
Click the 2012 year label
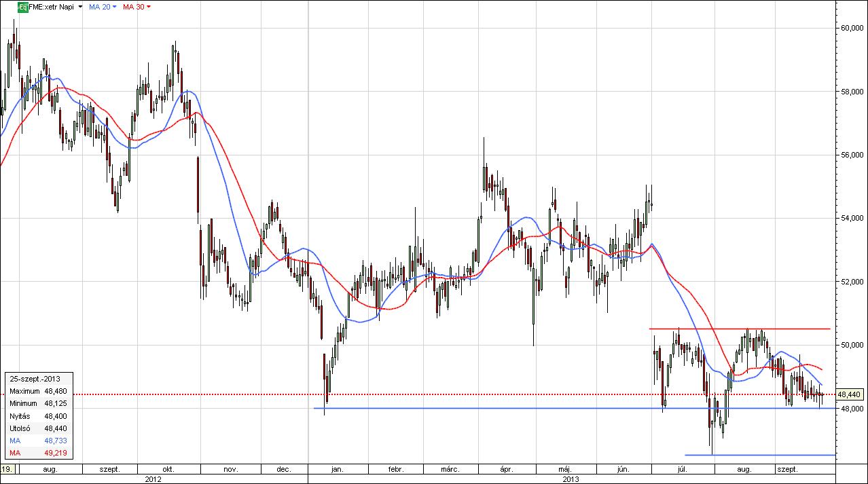point(154,479)
